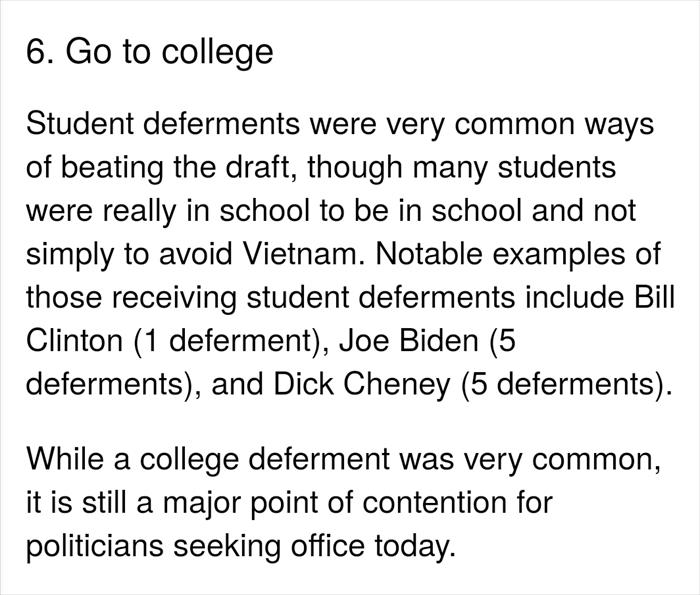Click the words 'though many students'

[462, 167]
